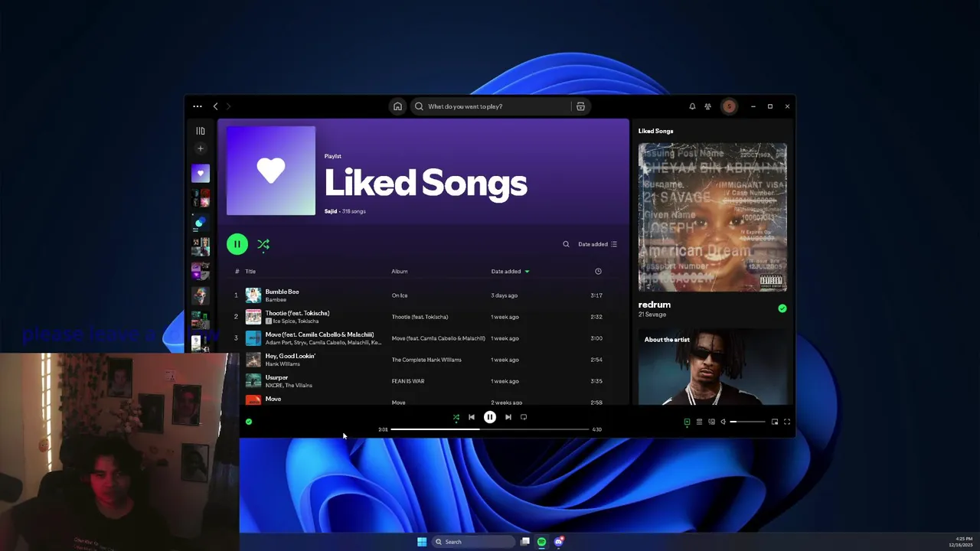Skip to next track
Image resolution: width=980 pixels, height=551 pixels.
508,417
